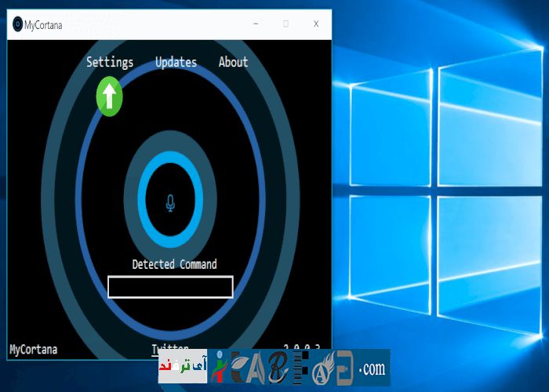
Task: Open the About menu
Action: coord(233,63)
